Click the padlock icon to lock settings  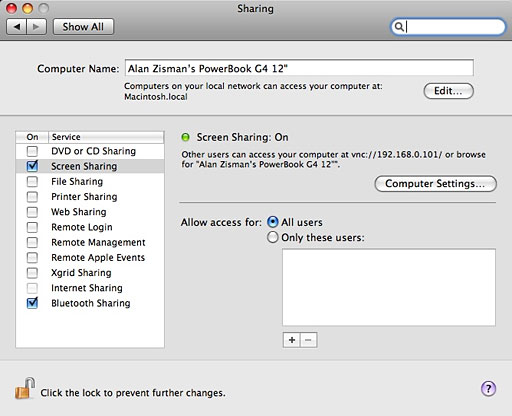tap(25, 388)
